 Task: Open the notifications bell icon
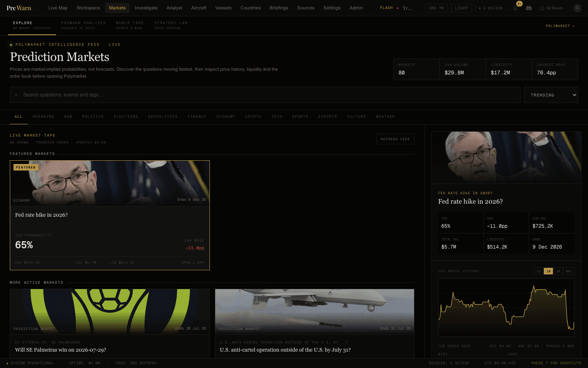point(515,8)
